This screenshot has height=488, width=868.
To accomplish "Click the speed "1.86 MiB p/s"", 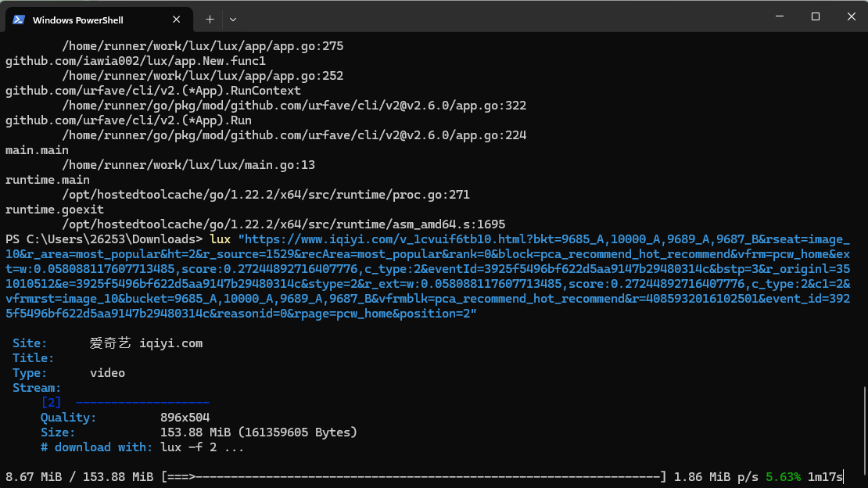I will [x=716, y=477].
